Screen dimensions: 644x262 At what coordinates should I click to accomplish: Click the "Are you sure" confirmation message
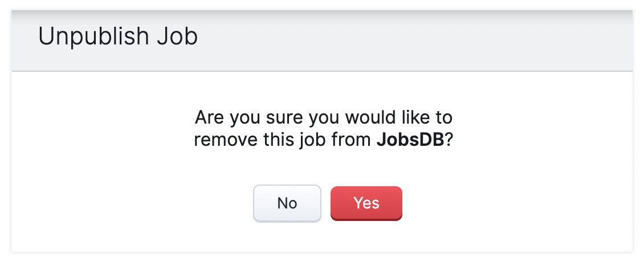(323, 129)
